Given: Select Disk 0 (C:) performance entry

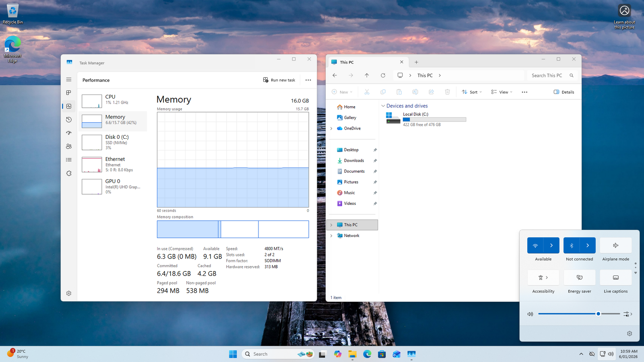Looking at the screenshot, I should [113, 142].
